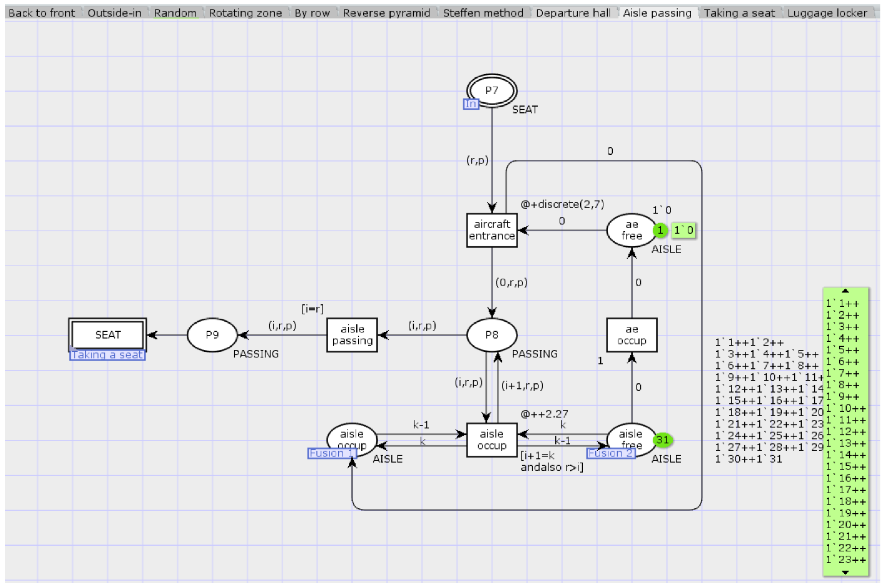Switch to the Back to front tab

tap(42, 13)
